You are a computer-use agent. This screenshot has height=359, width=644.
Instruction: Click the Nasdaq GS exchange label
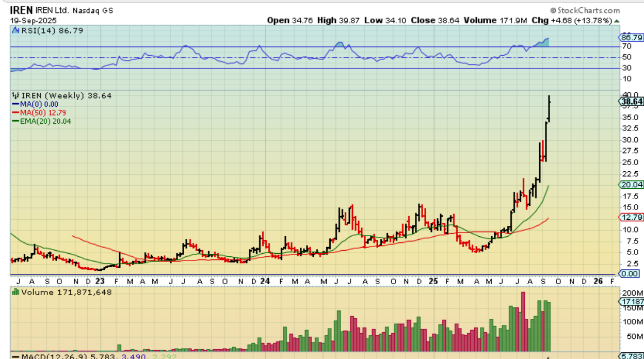pyautogui.click(x=93, y=10)
